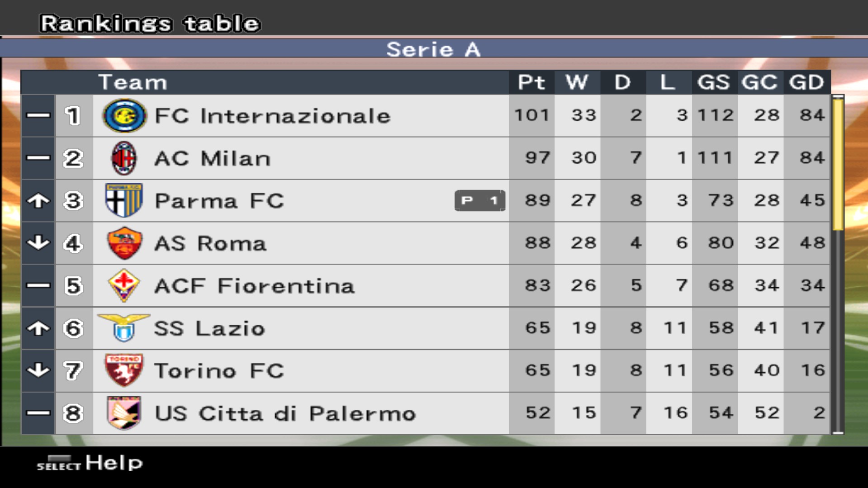Image resolution: width=868 pixels, height=488 pixels.
Task: Click the P 1 badge on Parma row
Action: (x=480, y=200)
